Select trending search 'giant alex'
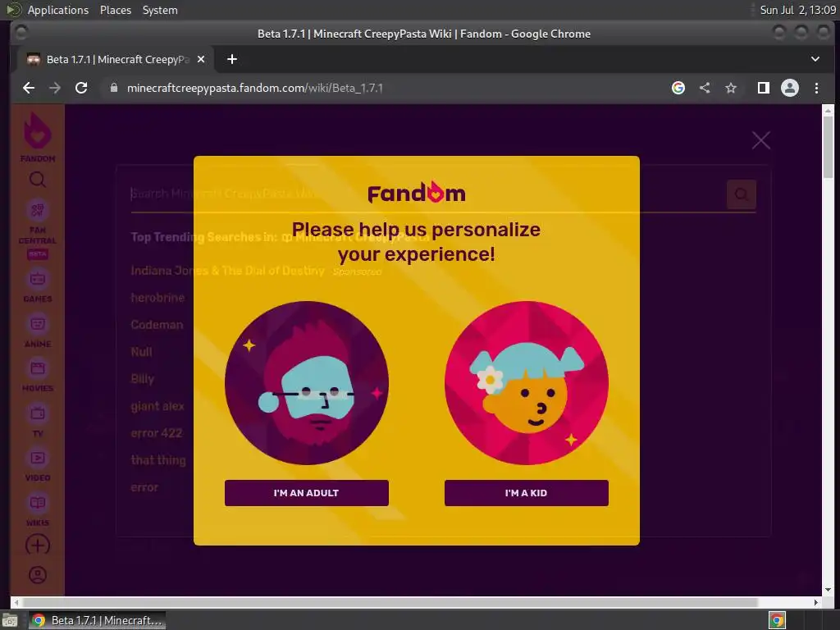 (157, 406)
